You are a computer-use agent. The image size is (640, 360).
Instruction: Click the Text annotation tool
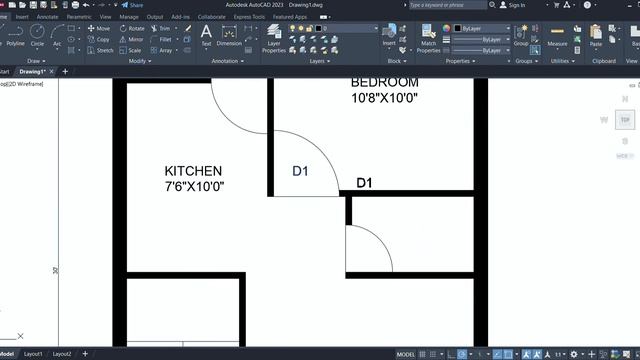pyautogui.click(x=206, y=36)
